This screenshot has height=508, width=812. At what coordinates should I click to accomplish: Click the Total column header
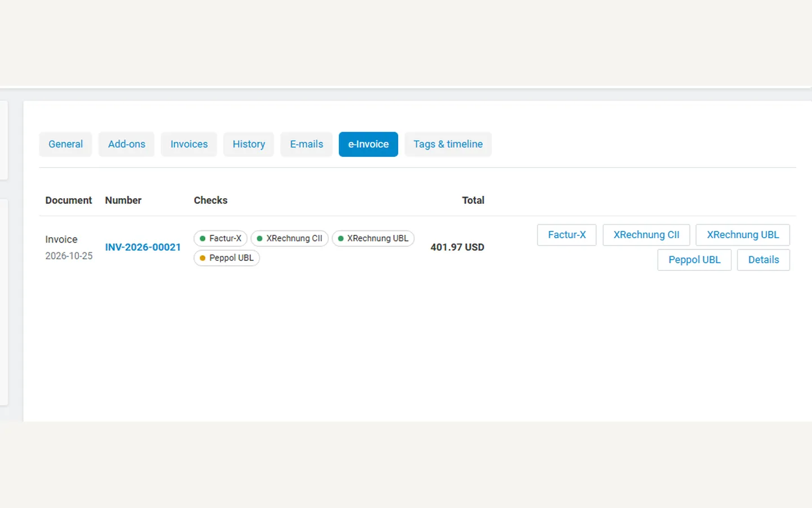click(x=473, y=200)
